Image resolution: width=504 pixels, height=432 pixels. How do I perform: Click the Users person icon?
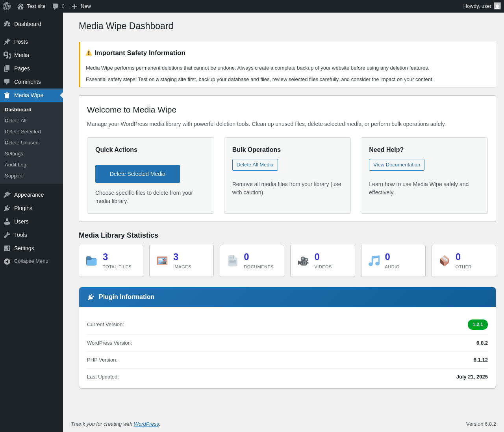(x=7, y=222)
